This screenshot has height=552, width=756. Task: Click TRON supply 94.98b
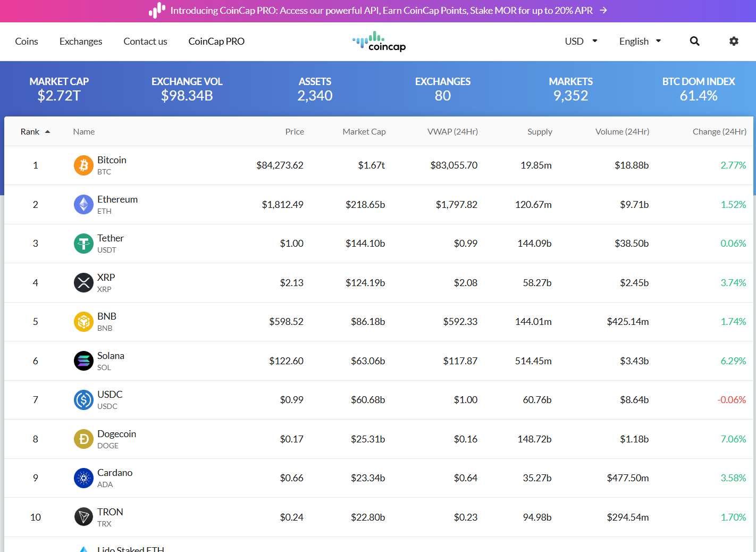click(x=537, y=517)
